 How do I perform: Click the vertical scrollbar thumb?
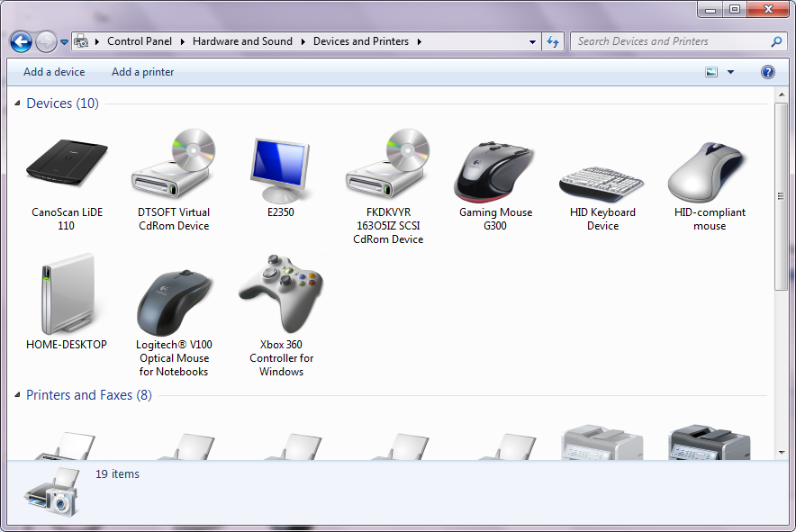click(781, 196)
